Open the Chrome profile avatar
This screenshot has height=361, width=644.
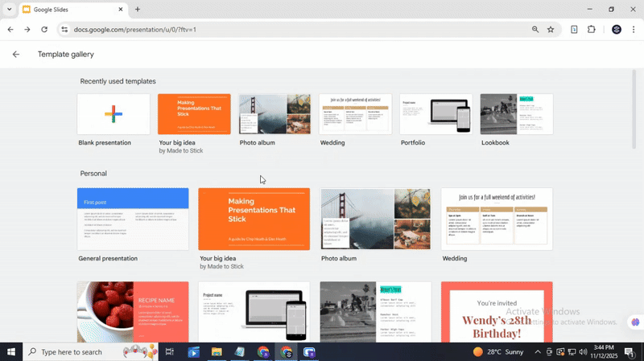[x=616, y=30]
